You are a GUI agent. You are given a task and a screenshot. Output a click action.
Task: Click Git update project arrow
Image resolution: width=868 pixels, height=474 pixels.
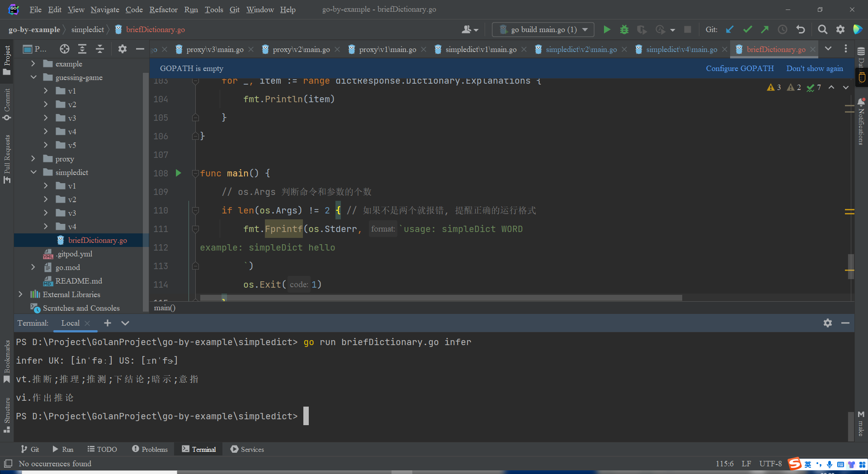click(730, 30)
